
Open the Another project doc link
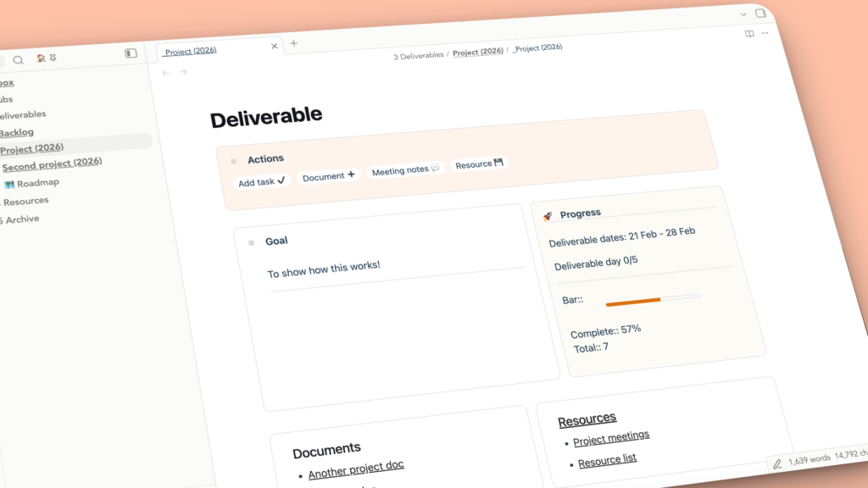click(x=358, y=465)
